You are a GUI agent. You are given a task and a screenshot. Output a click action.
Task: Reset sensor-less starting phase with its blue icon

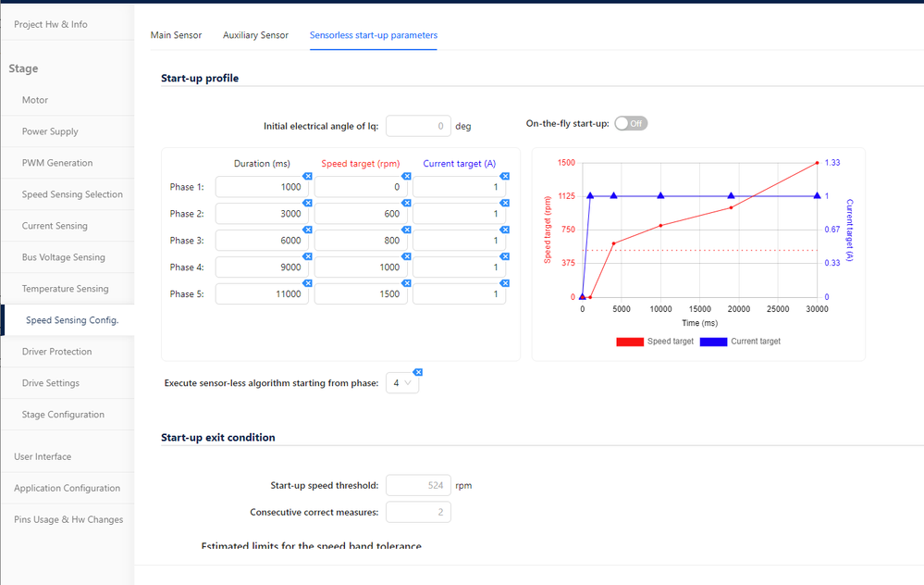[417, 371]
